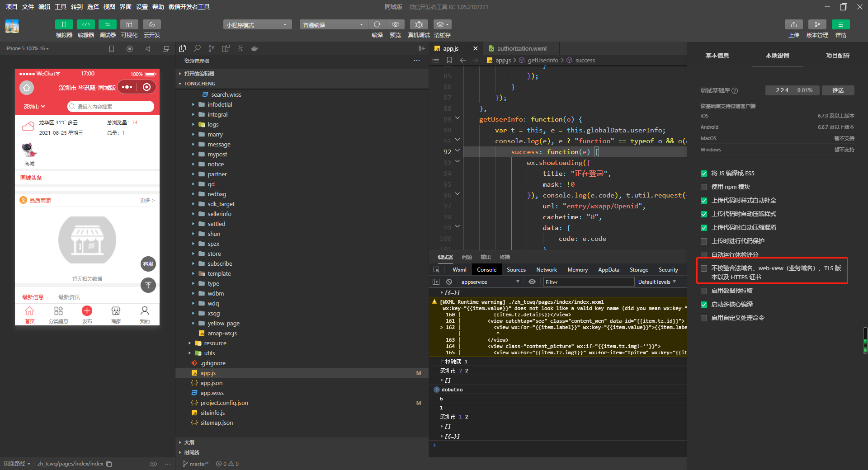
Task: Click the 推送 button
Action: 838,90
